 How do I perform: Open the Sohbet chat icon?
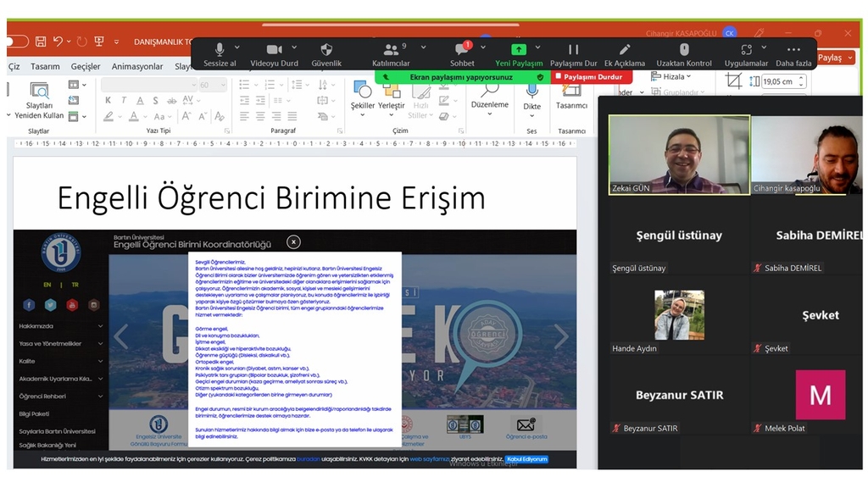click(x=462, y=50)
